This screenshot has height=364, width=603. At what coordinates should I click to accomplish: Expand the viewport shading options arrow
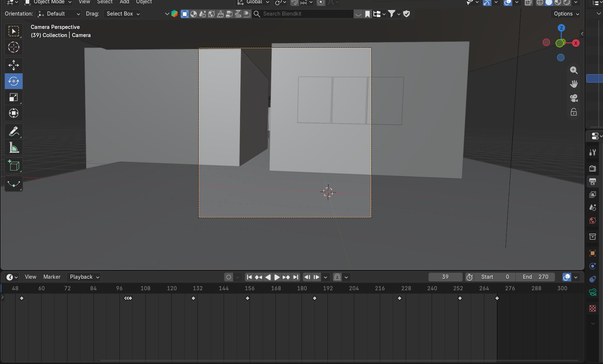(576, 2)
